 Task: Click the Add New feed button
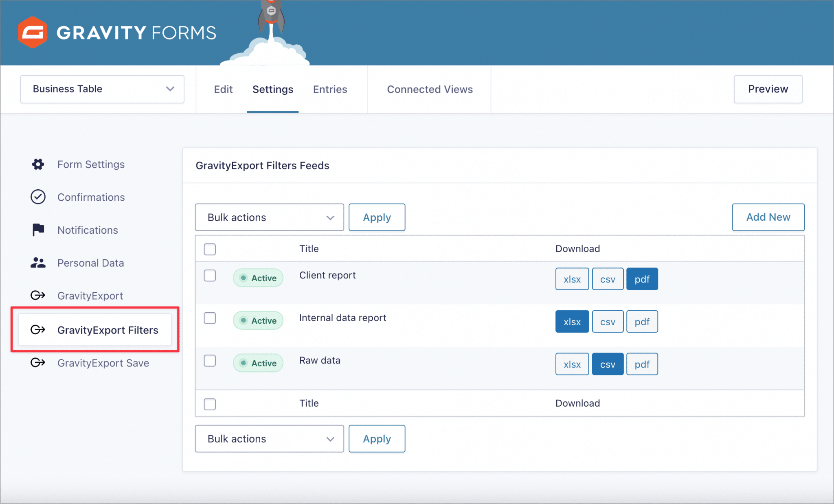768,217
